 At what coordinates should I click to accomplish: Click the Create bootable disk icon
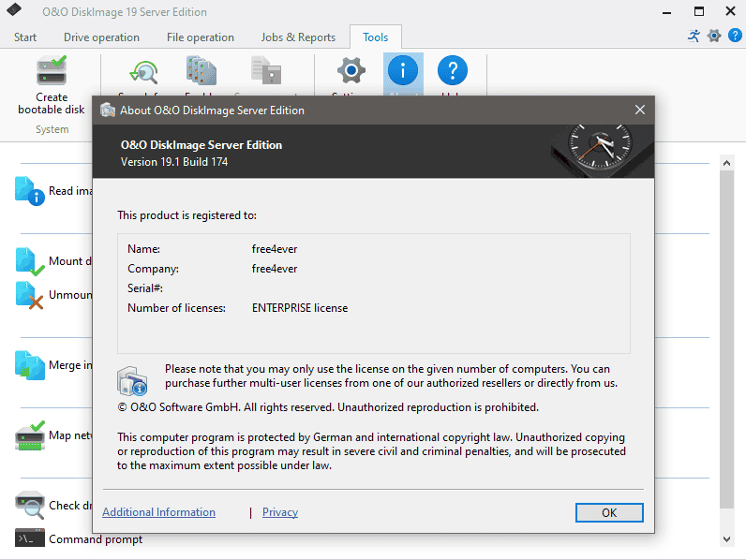coord(52,70)
